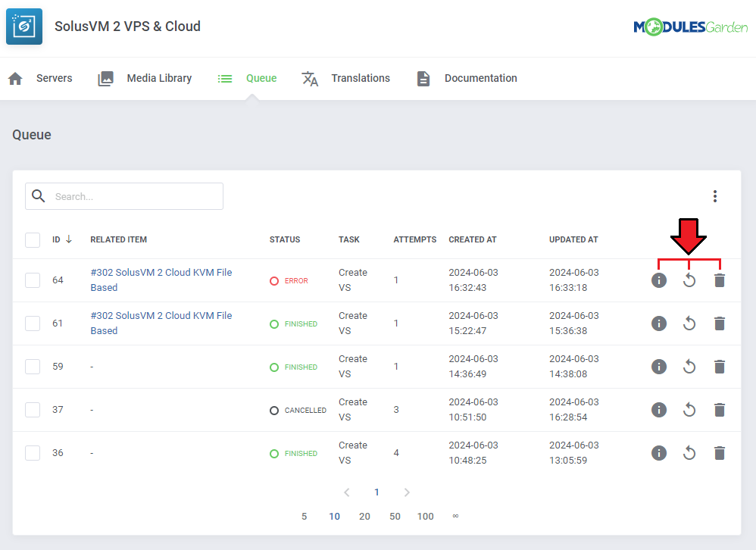
Task: Tick the checkbox for item 59
Action: point(33,367)
